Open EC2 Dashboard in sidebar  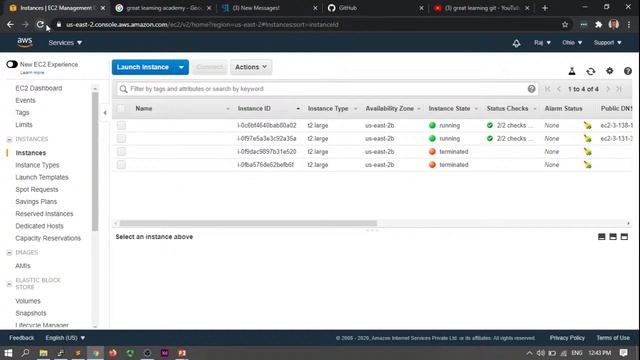click(x=39, y=88)
